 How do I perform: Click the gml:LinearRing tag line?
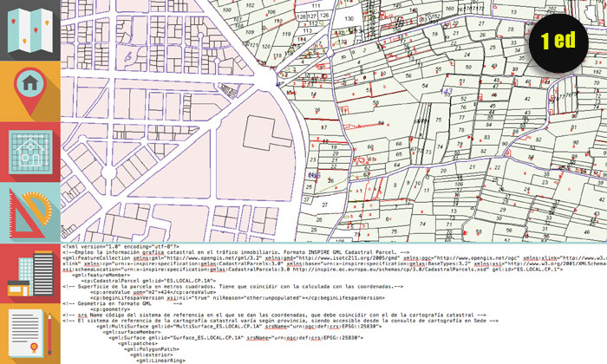160,361
